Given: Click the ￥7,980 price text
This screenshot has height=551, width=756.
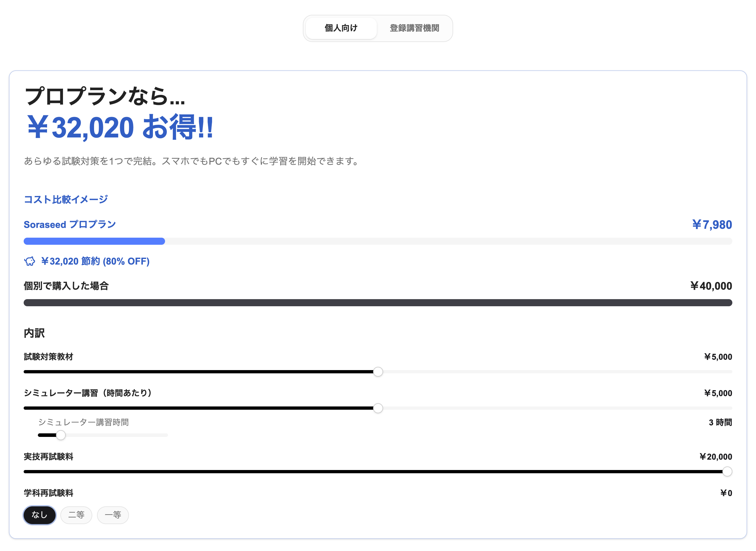Looking at the screenshot, I should coord(712,224).
